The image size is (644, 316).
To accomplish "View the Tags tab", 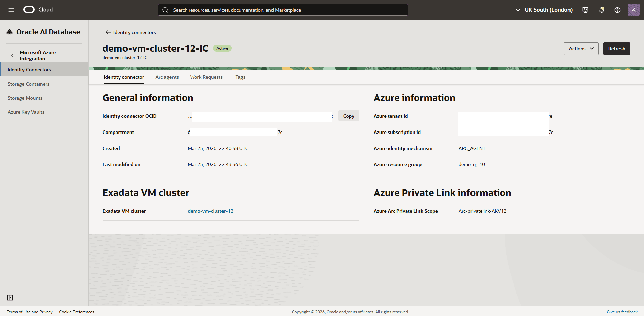I will (x=240, y=77).
